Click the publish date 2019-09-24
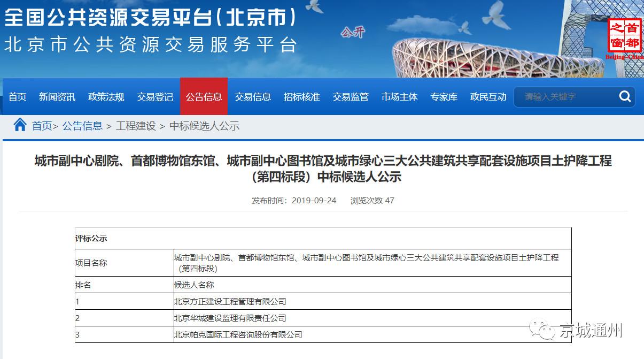The image size is (644, 359). point(314,201)
